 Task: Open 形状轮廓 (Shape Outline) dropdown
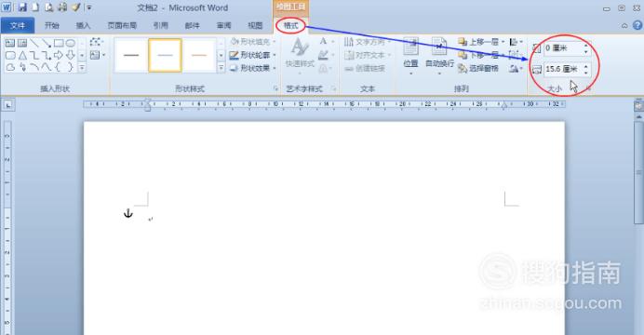(252, 55)
